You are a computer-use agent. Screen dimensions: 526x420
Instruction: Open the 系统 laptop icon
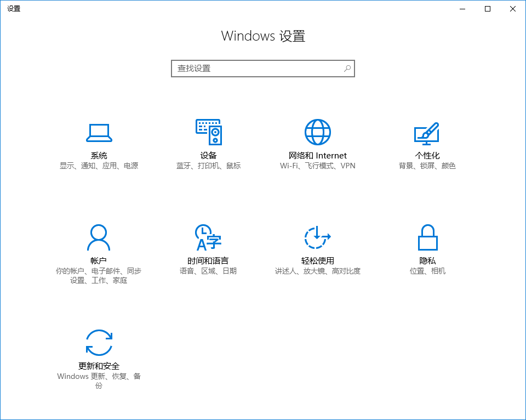pos(99,133)
